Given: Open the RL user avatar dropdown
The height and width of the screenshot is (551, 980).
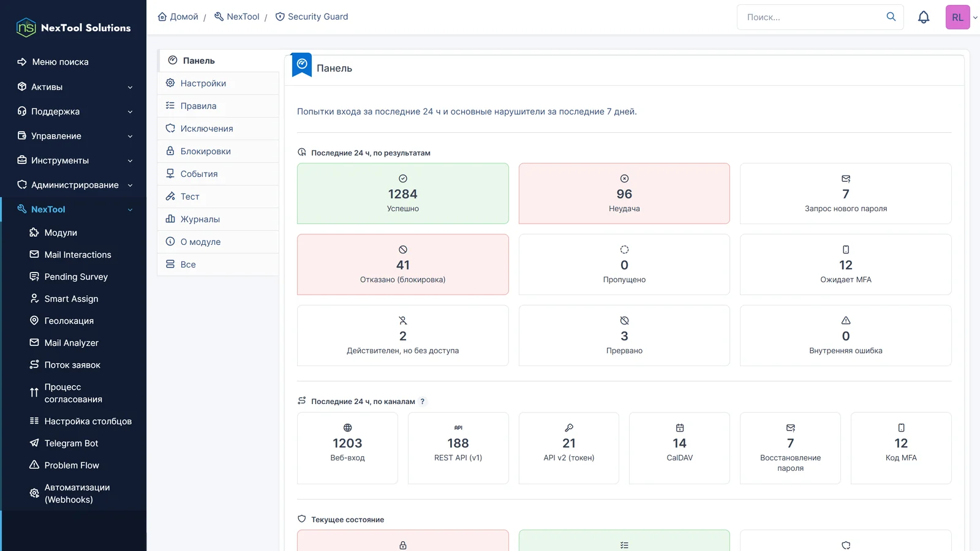Looking at the screenshot, I should tap(962, 17).
